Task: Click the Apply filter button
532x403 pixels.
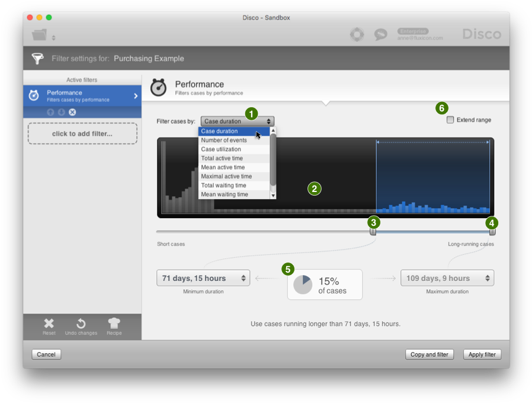Action: point(482,354)
